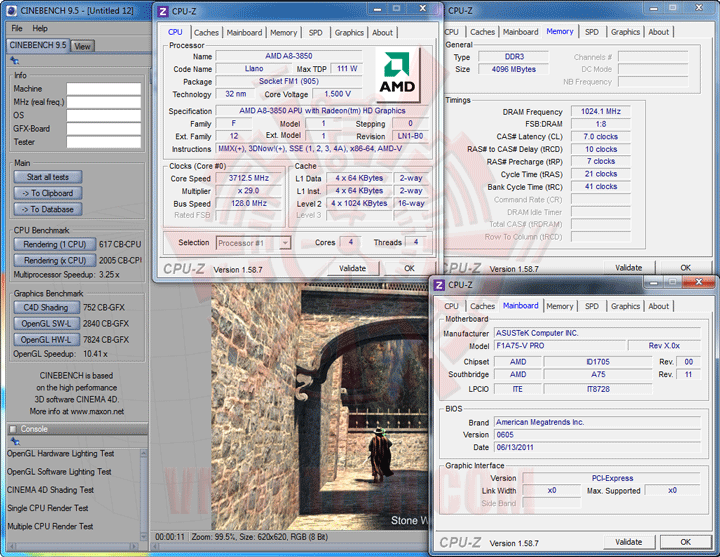Click Validate in the Mainboard window

(629, 542)
